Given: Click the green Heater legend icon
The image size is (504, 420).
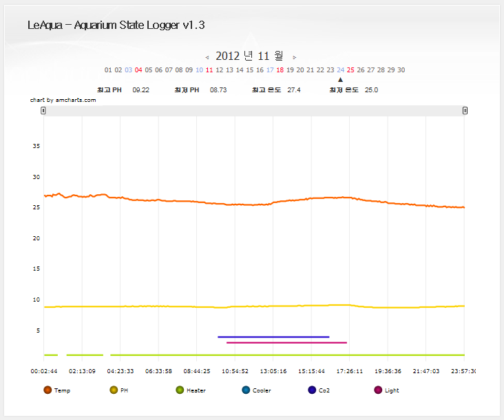Looking at the screenshot, I should [x=180, y=390].
